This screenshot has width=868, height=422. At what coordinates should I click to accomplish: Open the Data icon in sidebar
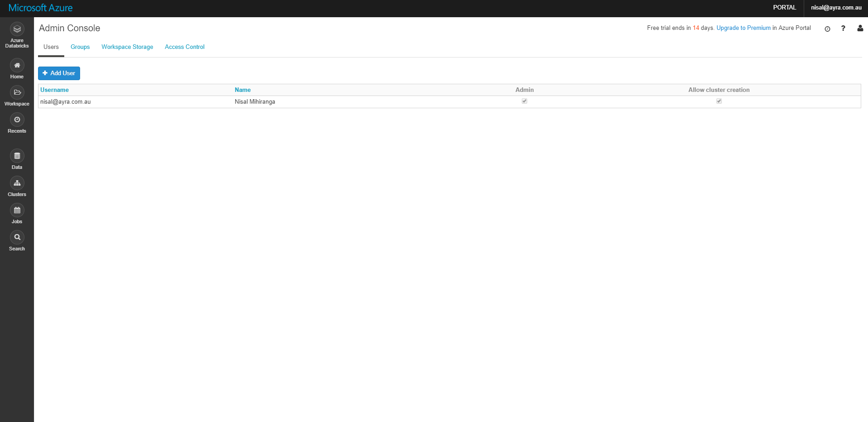pos(17,156)
